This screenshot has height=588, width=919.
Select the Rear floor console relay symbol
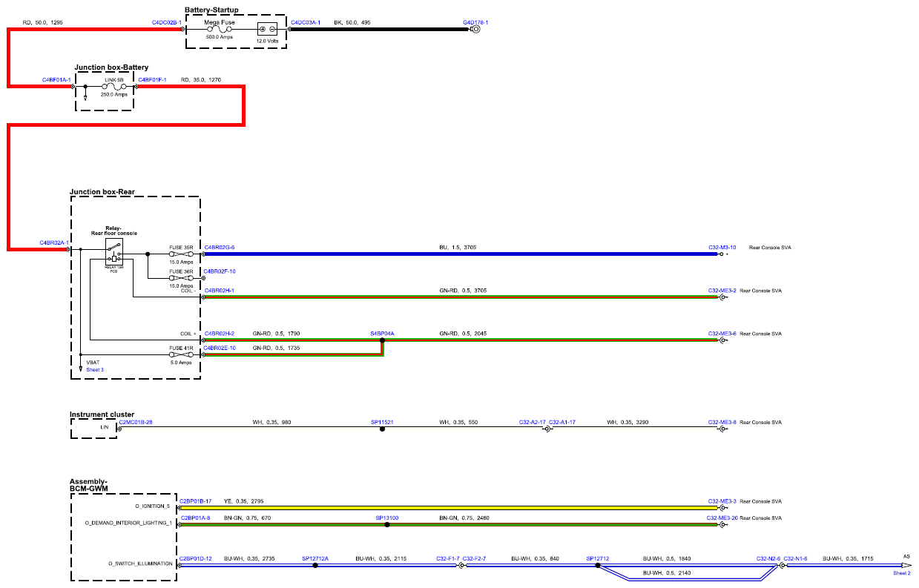(x=113, y=251)
